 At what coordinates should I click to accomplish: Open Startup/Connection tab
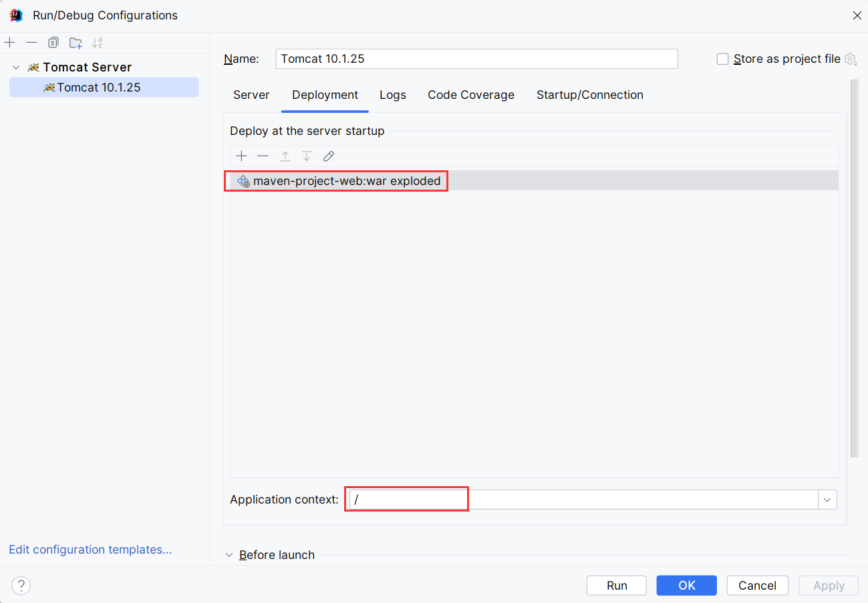point(590,95)
